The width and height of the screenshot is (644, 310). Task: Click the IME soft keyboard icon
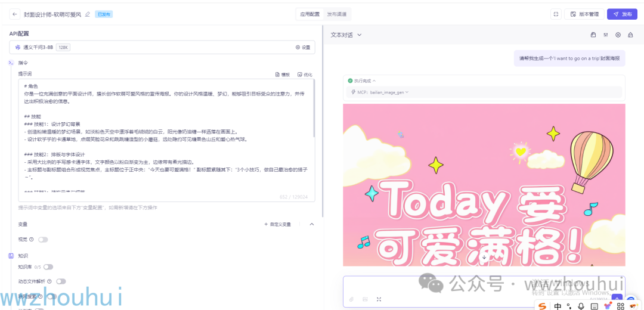point(594,306)
